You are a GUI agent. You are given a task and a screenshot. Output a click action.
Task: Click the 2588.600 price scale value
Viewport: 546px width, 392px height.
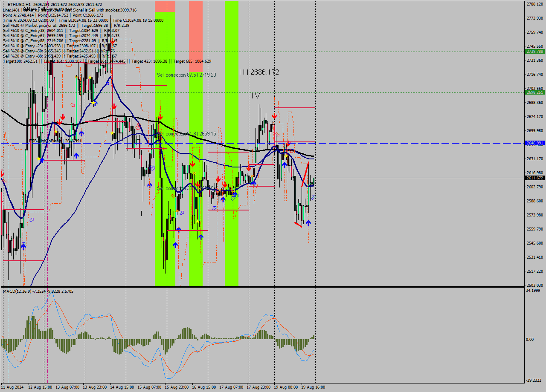[534, 201]
